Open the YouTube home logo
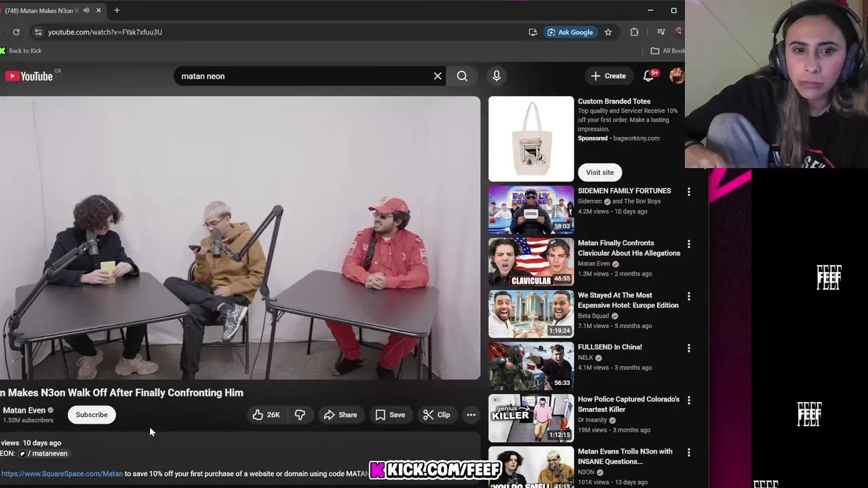Screen dimensions: 868x488 point(29,76)
